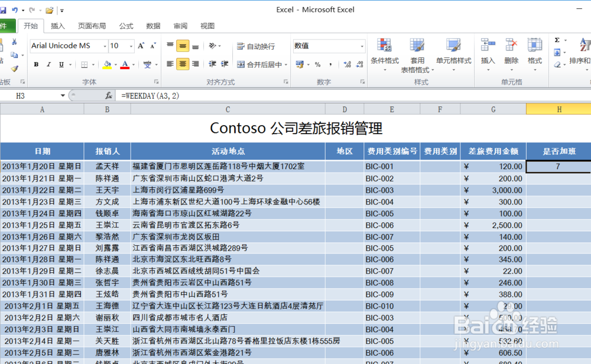Switch to the 页面布局 tab

(92, 25)
